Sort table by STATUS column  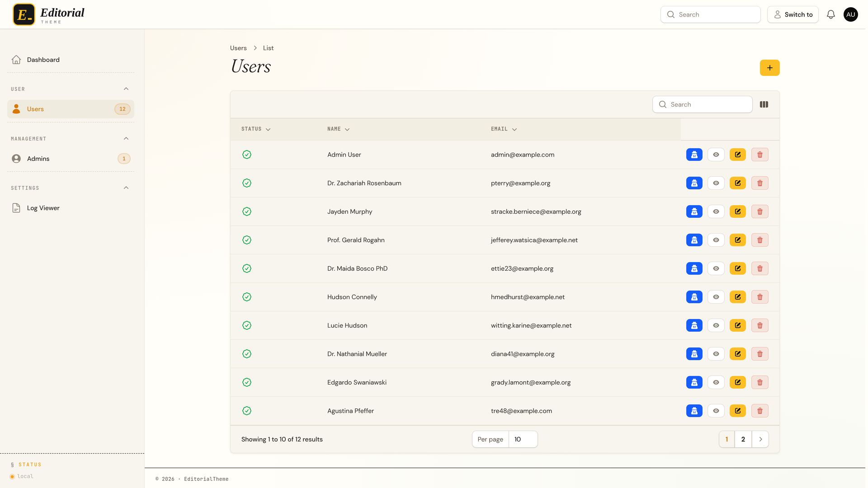click(x=255, y=129)
